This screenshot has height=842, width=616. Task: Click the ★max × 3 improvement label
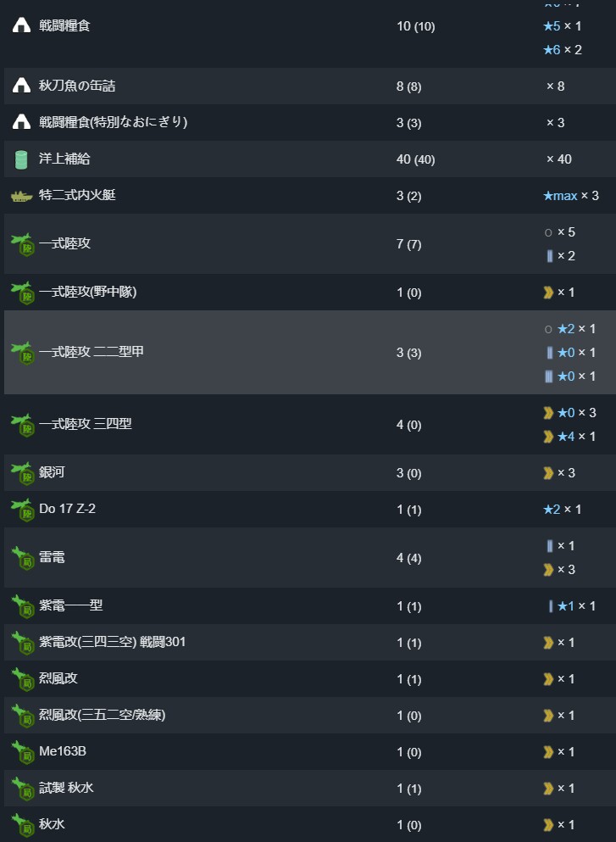pos(571,196)
